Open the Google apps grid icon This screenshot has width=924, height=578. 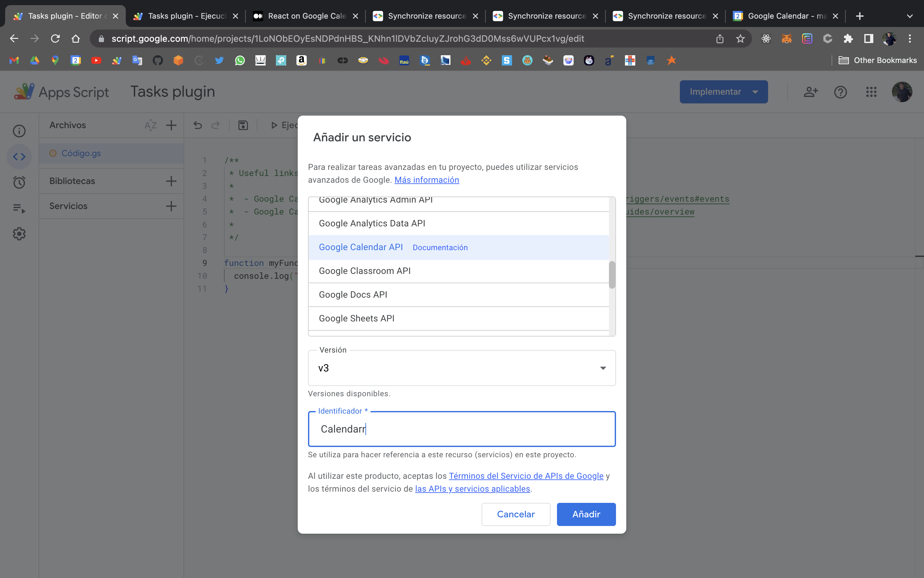click(x=871, y=92)
